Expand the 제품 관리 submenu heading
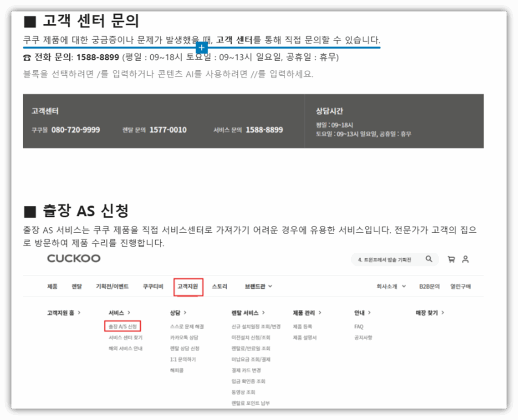Screen dimensions: 518x420 click(307, 312)
